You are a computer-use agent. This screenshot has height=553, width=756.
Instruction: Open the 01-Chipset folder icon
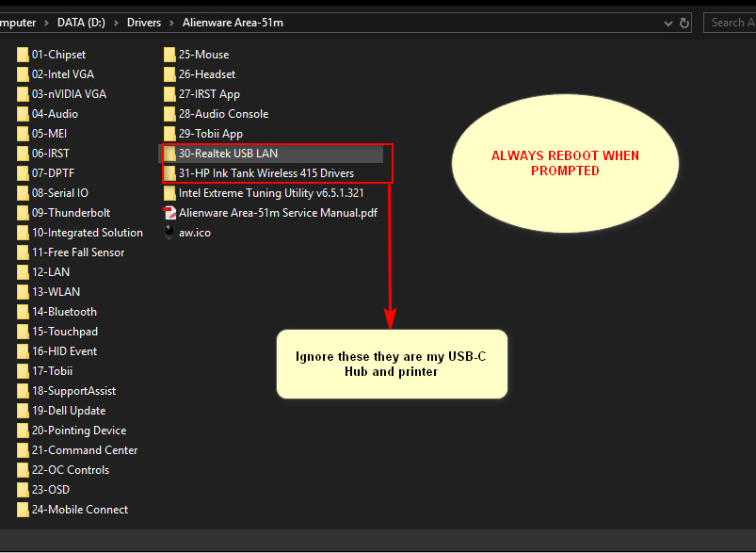[23, 55]
